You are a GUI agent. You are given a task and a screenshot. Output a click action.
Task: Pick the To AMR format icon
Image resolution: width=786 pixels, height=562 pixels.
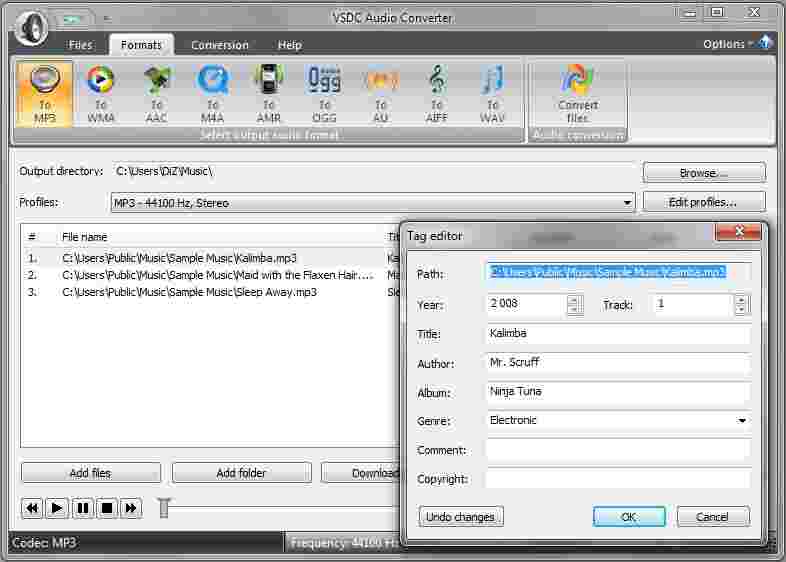pos(269,94)
